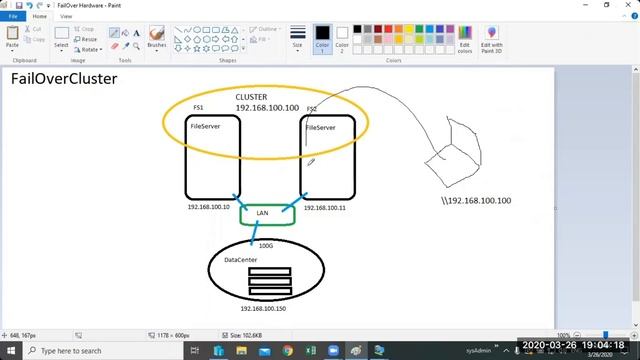Open Paint Help question mark icon
This screenshot has height=360, width=640.
tap(634, 16)
